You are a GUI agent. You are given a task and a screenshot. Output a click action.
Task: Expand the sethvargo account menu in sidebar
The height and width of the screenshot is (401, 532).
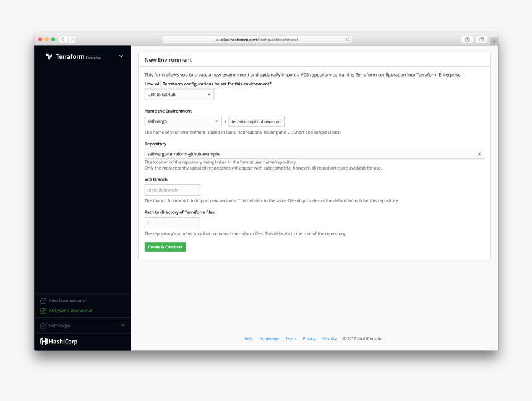pos(122,325)
